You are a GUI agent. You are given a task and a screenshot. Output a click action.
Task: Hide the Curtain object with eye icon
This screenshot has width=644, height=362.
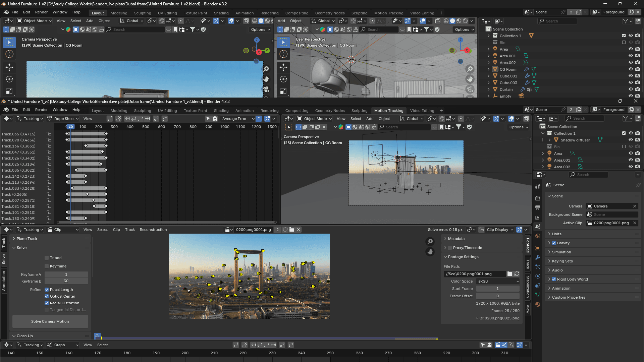[631, 89]
